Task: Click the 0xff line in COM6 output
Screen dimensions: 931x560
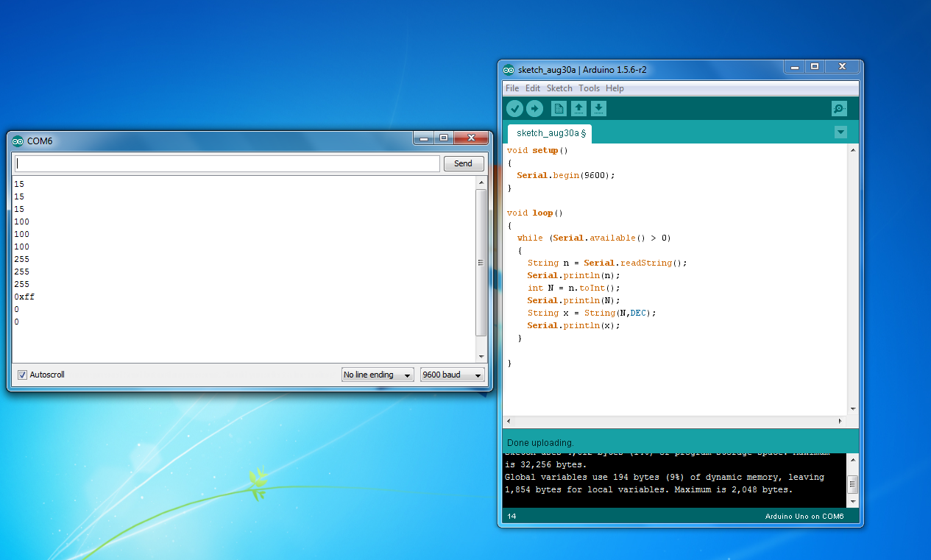Action: coord(24,297)
